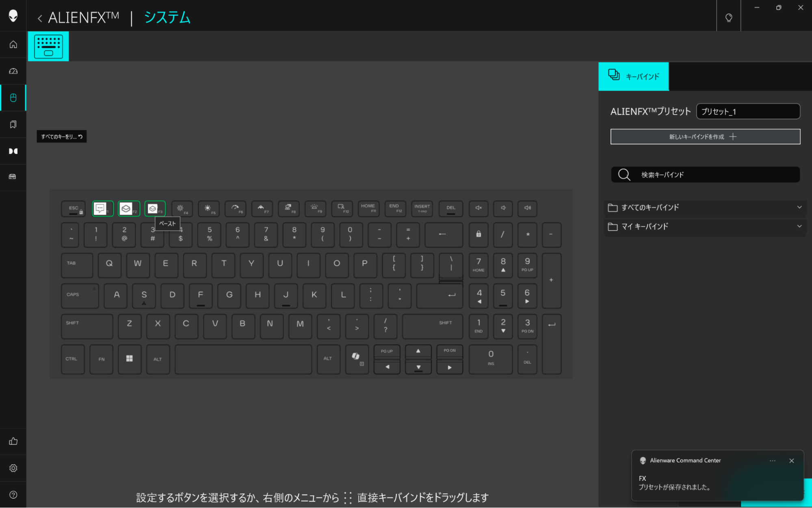Select the F3 paste-bound key
The height and width of the screenshot is (508, 812).
click(155, 208)
